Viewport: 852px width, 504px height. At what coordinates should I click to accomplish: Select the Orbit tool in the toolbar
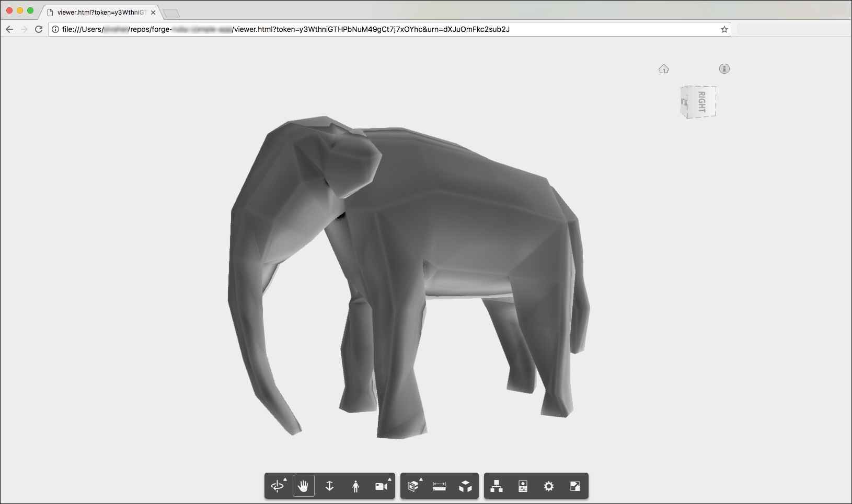click(277, 486)
